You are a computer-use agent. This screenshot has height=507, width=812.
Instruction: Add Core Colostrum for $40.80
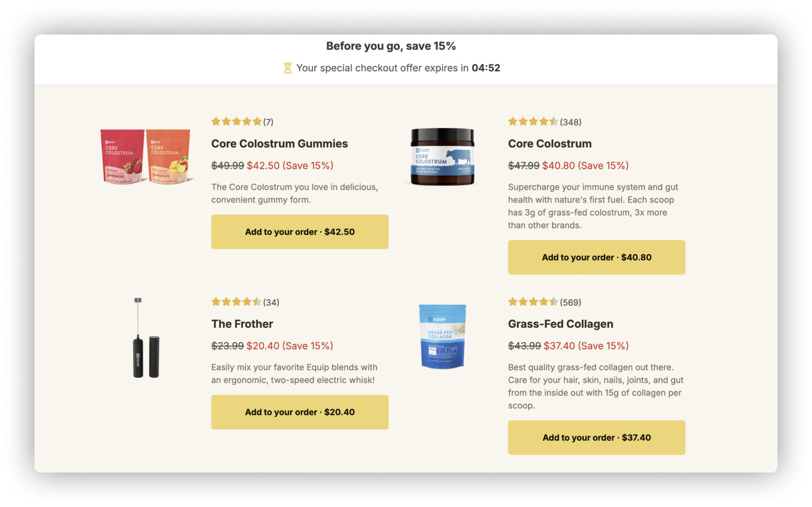596,257
